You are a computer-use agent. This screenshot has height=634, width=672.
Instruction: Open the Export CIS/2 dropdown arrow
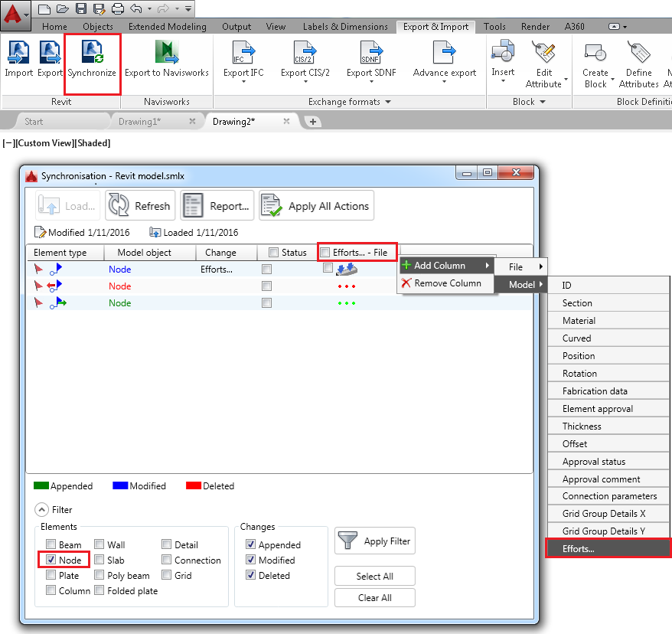[305, 82]
